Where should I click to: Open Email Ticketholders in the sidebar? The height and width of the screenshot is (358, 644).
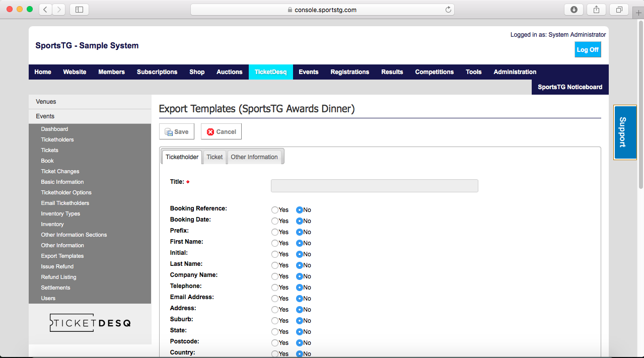65,203
